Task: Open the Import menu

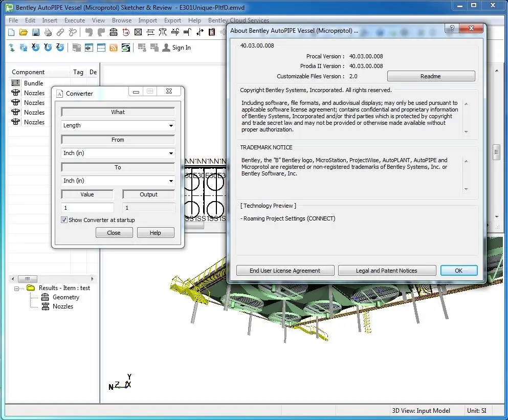Action: click(147, 20)
